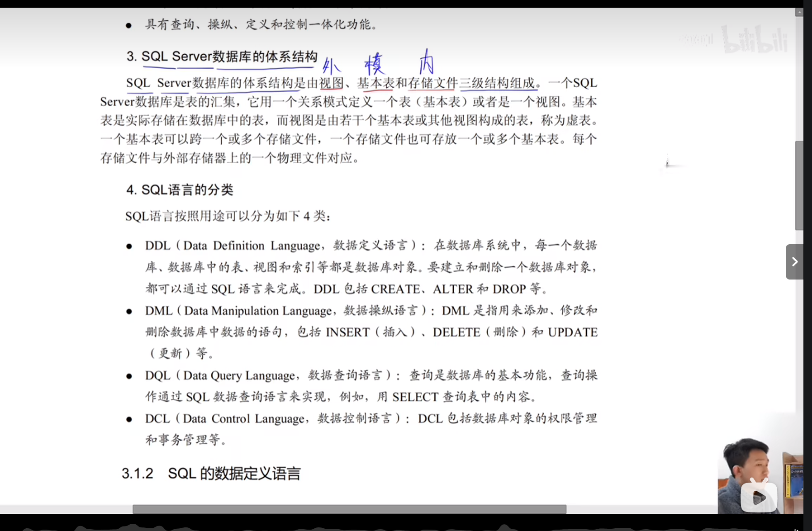Click the horizontal scrollbar thumb below the document
The height and width of the screenshot is (531, 812).
pos(349,509)
